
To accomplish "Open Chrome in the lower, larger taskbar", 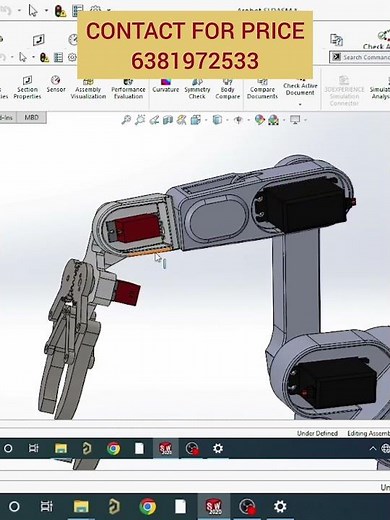I will [x=148, y=507].
